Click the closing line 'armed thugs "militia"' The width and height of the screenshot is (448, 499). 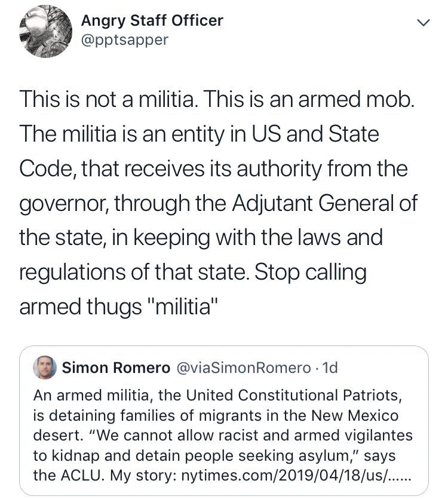(118, 307)
